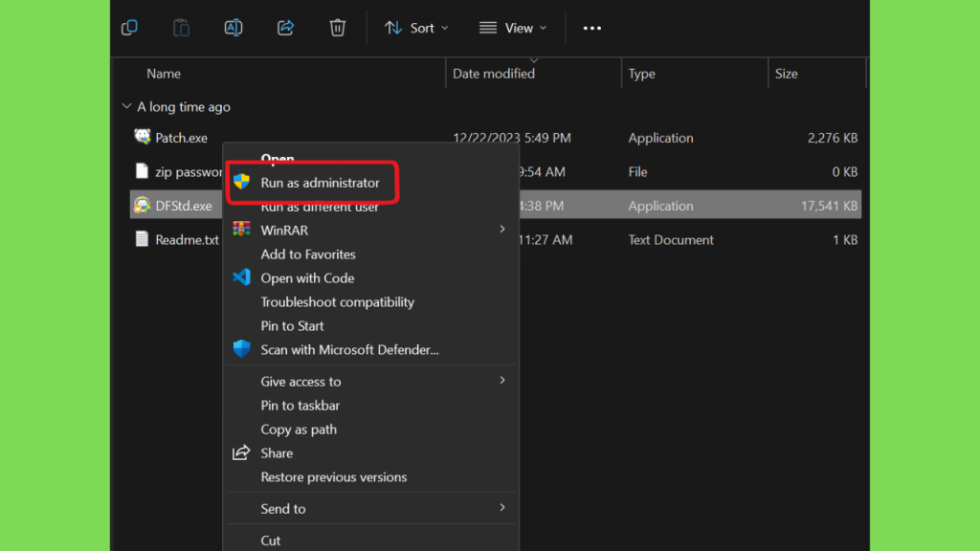Open the Send to submenu
The width and height of the screenshot is (980, 551).
click(370, 509)
